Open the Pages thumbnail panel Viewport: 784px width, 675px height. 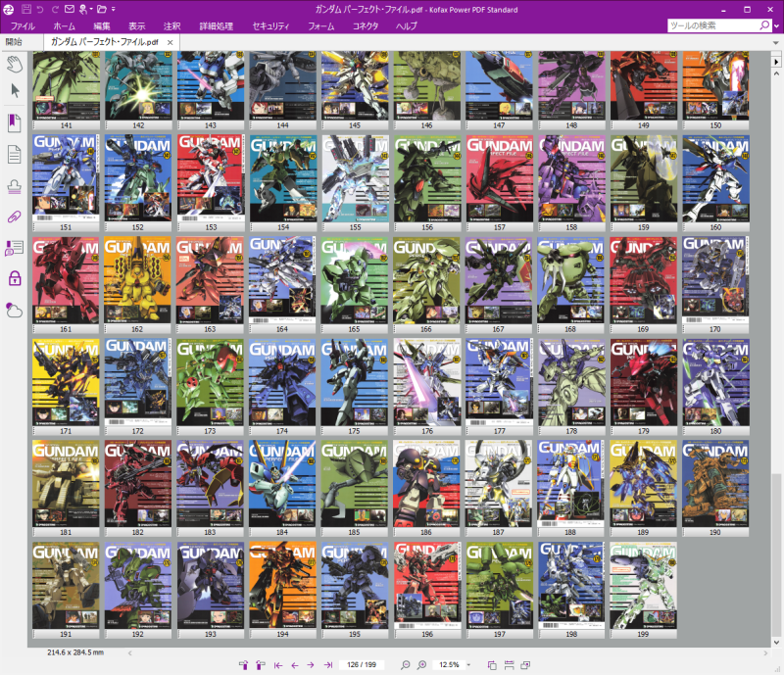[x=12, y=153]
